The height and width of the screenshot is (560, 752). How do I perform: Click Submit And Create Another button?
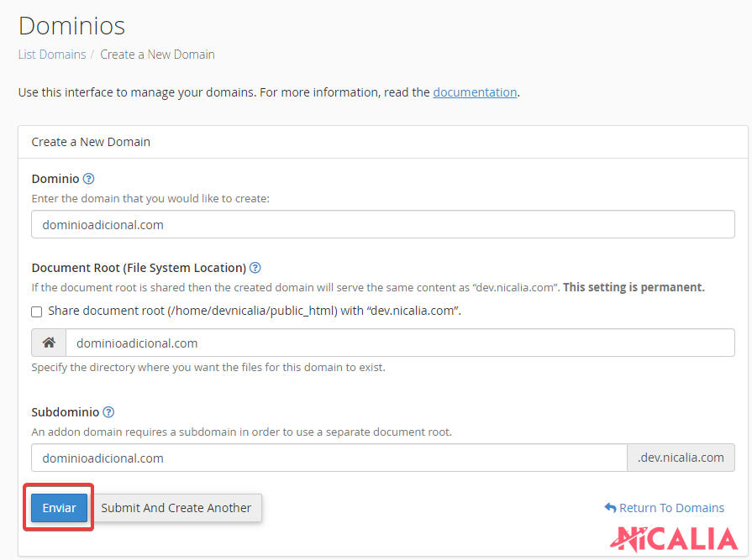[x=176, y=508]
